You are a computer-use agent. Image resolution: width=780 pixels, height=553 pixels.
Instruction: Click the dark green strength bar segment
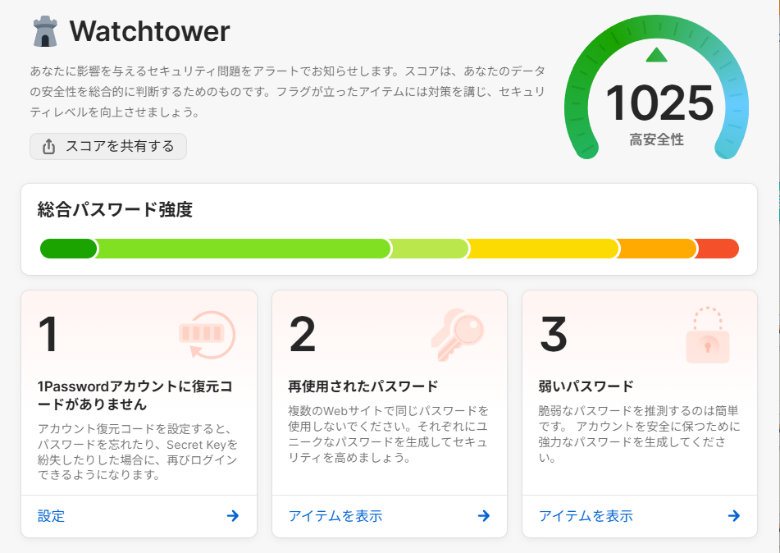tap(68, 249)
